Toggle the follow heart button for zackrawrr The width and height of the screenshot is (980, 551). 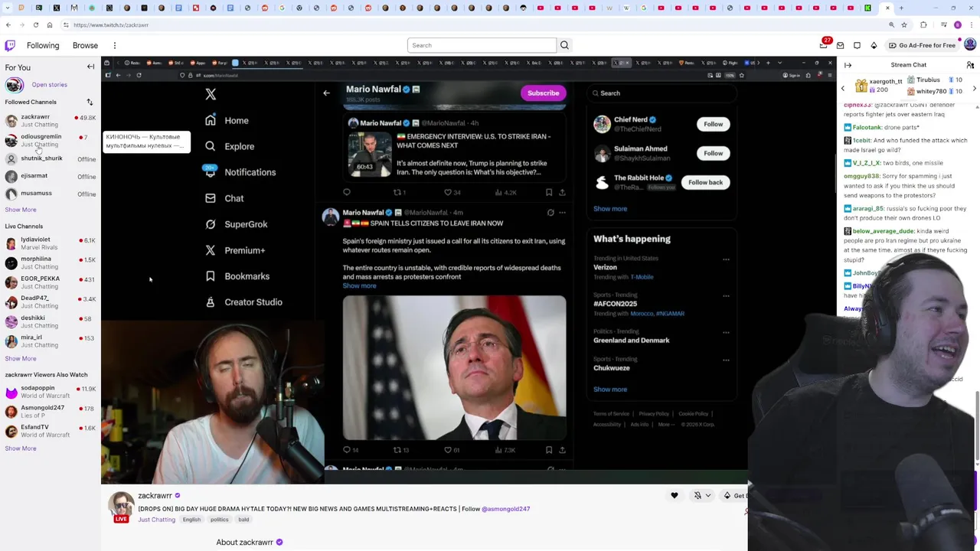click(x=675, y=496)
